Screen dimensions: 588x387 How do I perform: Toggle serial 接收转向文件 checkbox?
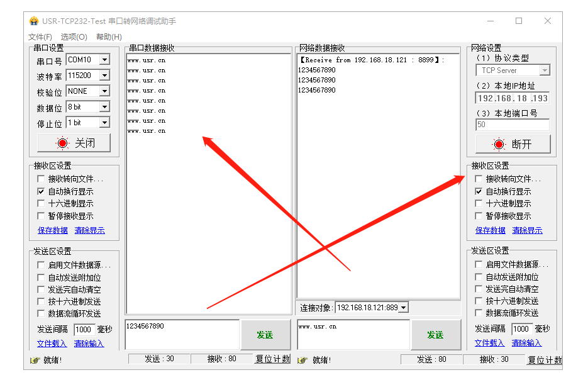41,179
